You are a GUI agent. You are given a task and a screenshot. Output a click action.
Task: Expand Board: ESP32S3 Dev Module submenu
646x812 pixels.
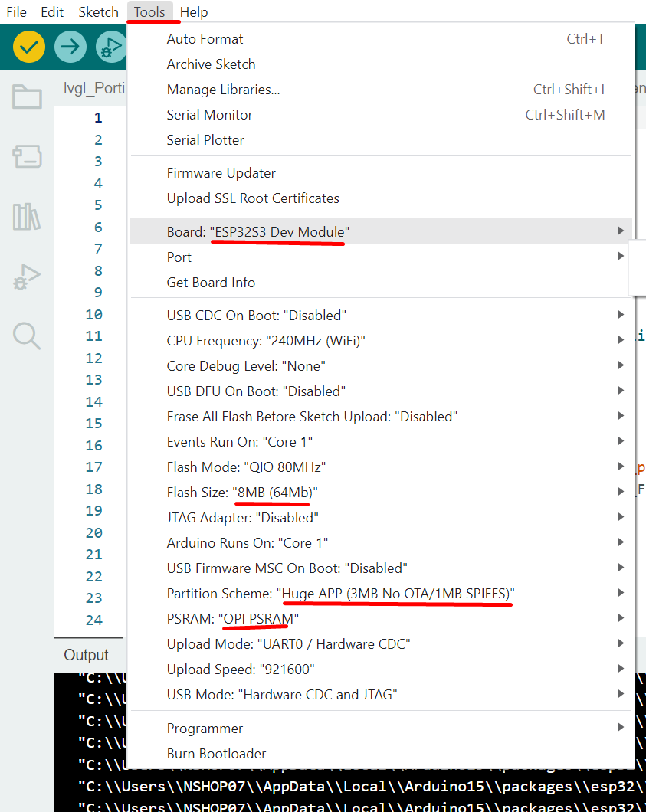[381, 231]
